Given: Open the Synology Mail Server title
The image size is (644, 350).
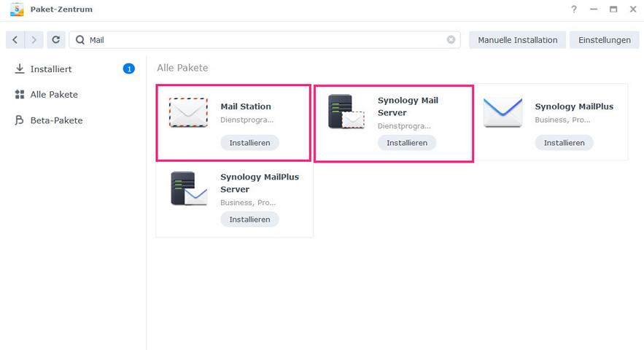Looking at the screenshot, I should pos(408,106).
